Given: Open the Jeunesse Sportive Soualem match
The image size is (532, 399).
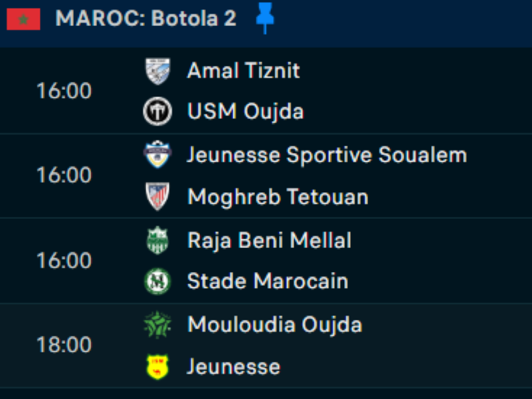Looking at the screenshot, I should [x=327, y=155].
